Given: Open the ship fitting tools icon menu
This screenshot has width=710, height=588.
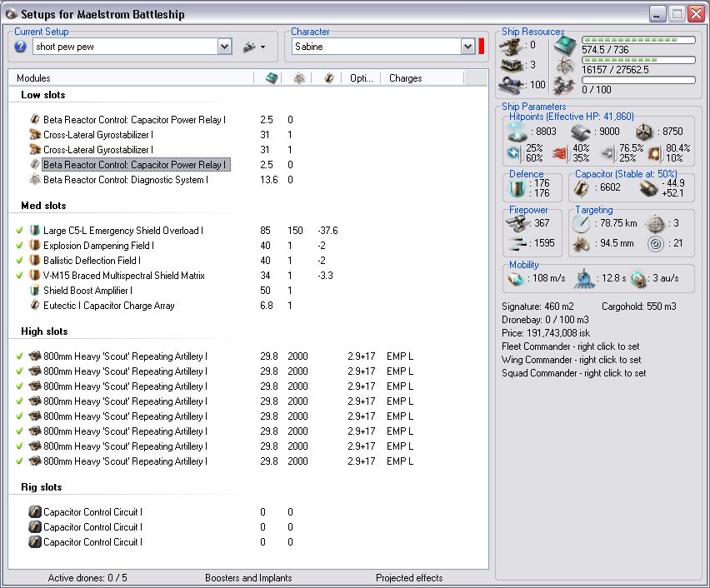Looking at the screenshot, I should point(254,47).
